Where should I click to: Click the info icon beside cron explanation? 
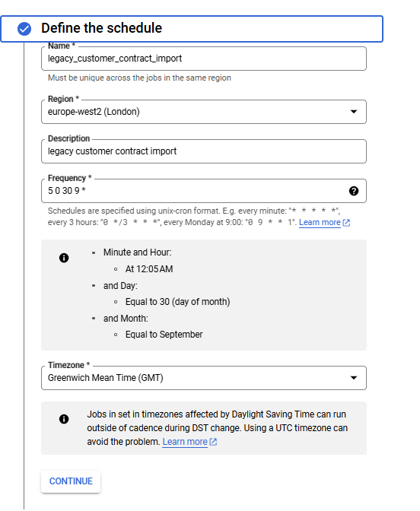(64, 258)
